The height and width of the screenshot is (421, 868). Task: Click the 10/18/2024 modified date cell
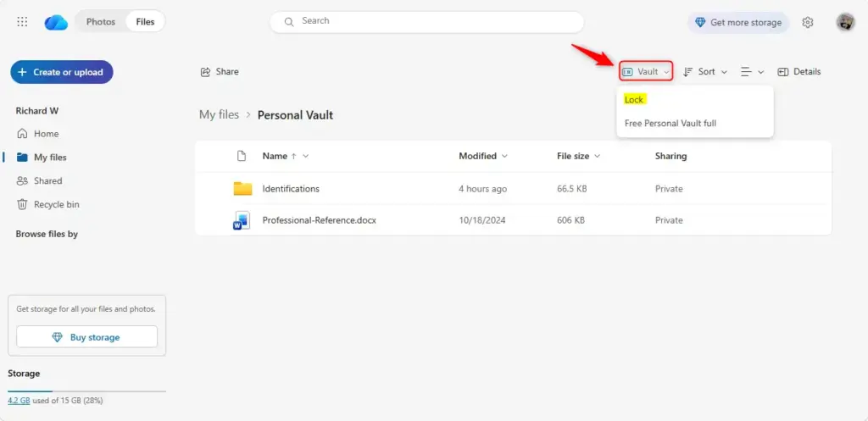pyautogui.click(x=482, y=220)
